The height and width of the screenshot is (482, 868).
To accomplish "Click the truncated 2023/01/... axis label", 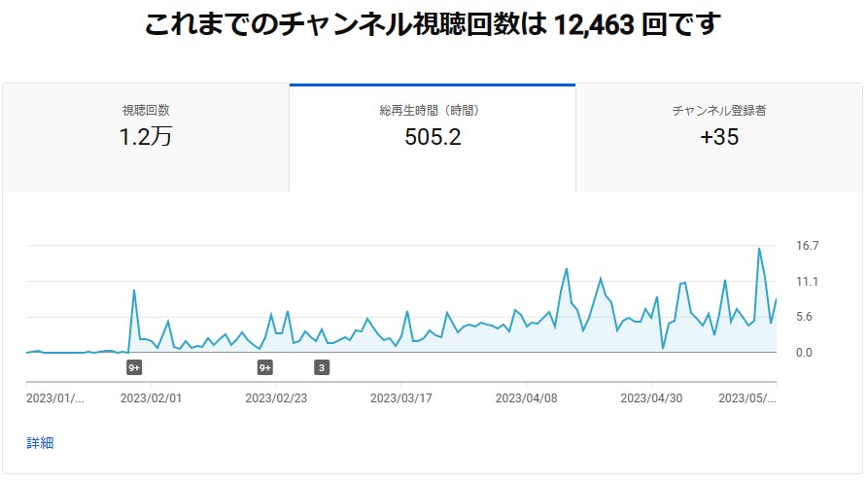I will (55, 398).
